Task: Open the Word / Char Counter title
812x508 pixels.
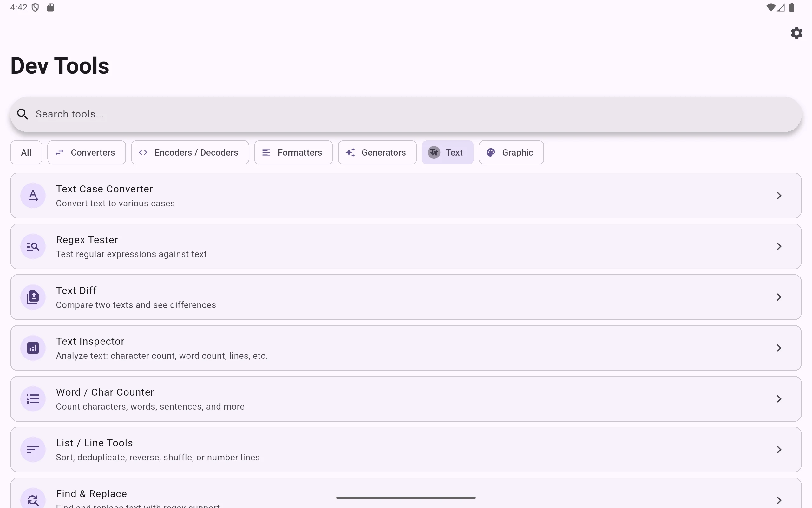Action: [x=105, y=392]
